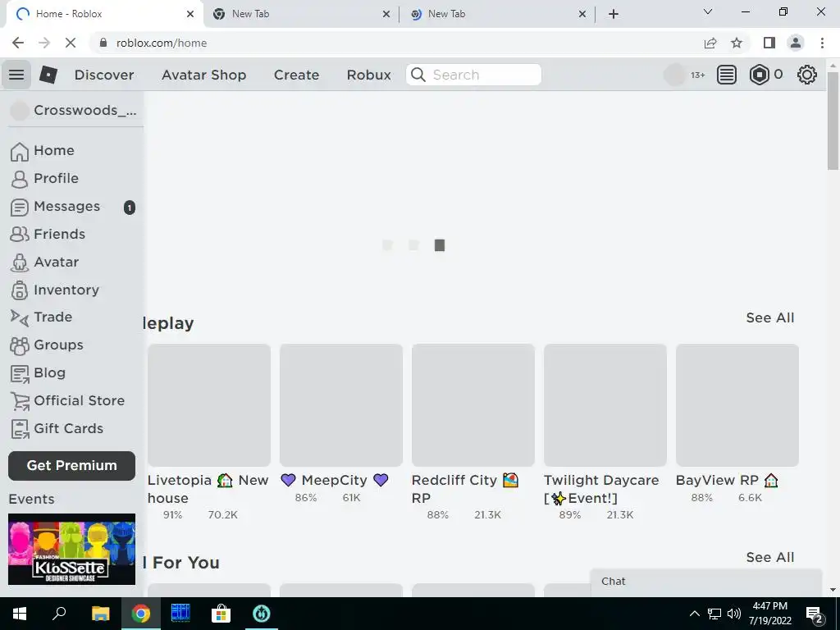
Task: Open the Twilight Daycare thumbnail
Action: 605,405
